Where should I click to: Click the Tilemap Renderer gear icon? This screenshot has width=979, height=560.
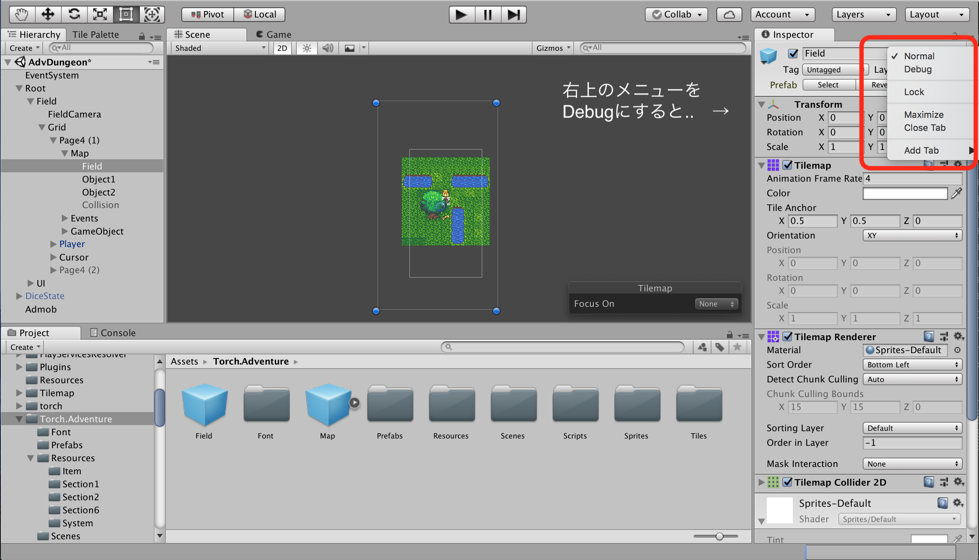click(958, 336)
